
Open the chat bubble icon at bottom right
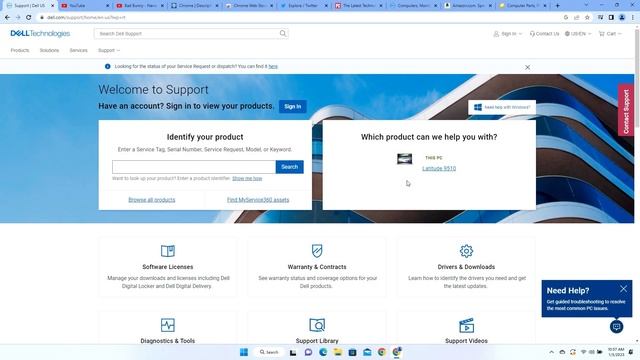coord(616,327)
